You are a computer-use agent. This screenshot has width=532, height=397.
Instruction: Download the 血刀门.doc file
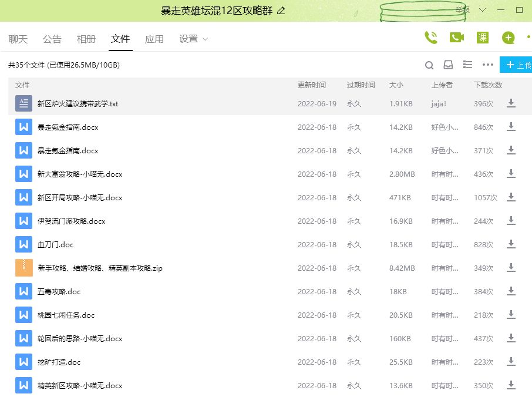(x=511, y=244)
